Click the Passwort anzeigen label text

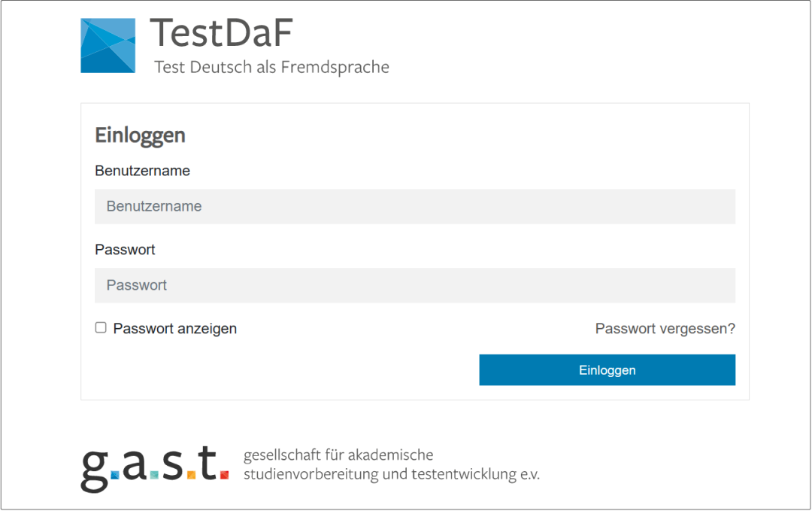click(x=175, y=329)
